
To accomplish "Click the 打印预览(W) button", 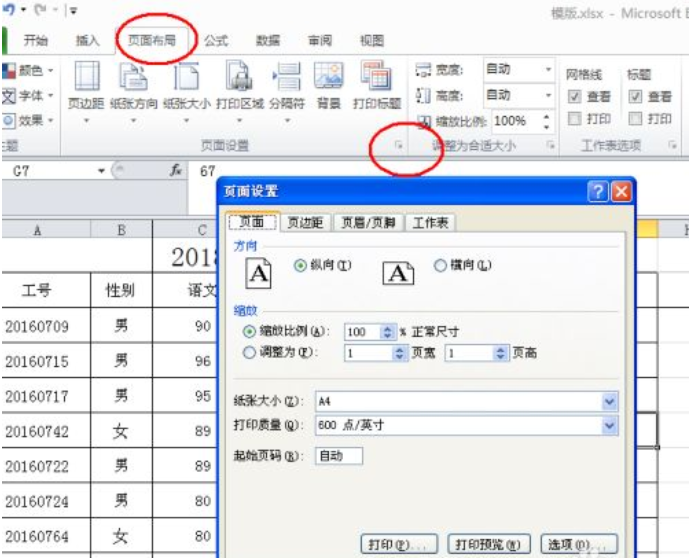I will (488, 545).
